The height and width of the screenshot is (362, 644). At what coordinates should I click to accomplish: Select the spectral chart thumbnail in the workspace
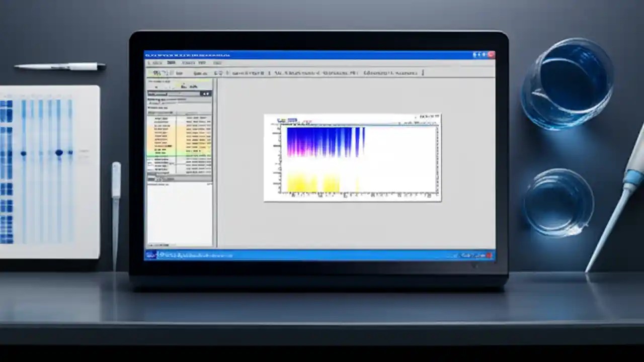(352, 157)
